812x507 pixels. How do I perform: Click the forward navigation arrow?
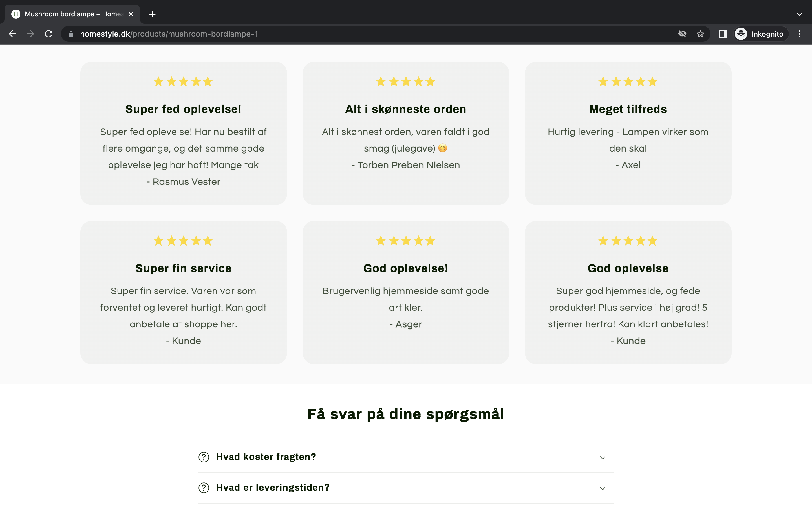[30, 34]
